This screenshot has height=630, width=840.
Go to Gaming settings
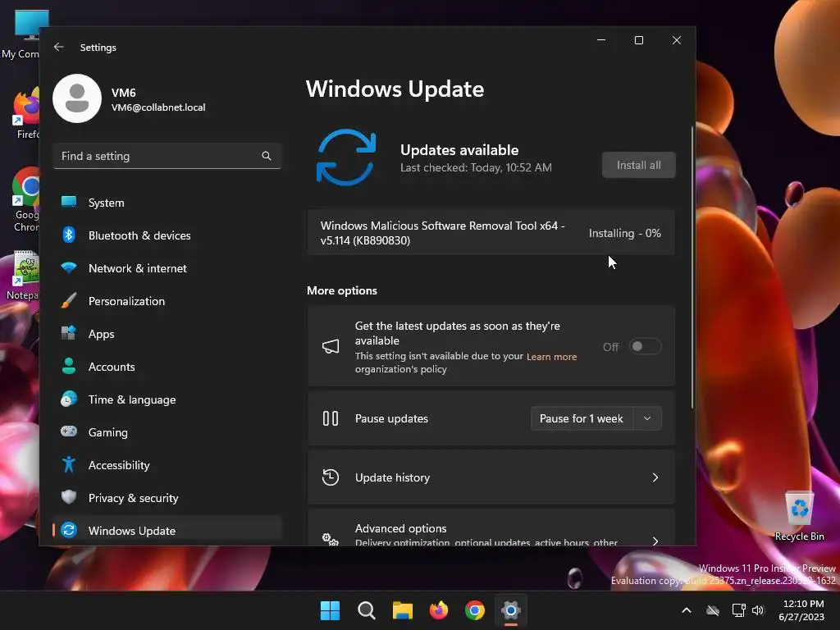point(167,432)
